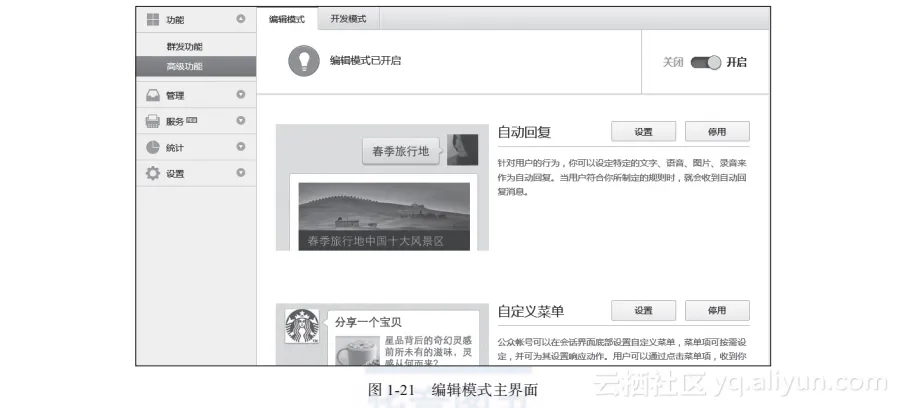Click the 自定义菜单 heading
Screen dimensions: 899x408
[x=531, y=311]
